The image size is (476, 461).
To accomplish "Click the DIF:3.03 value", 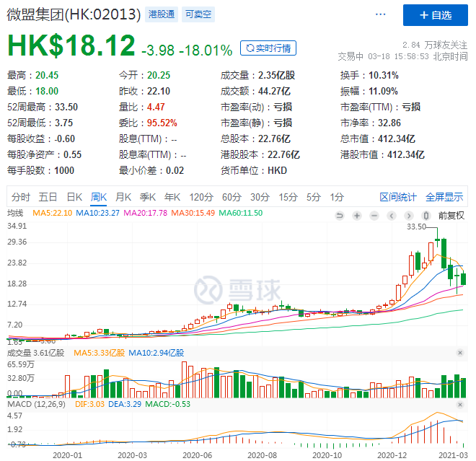I will click(x=89, y=404).
